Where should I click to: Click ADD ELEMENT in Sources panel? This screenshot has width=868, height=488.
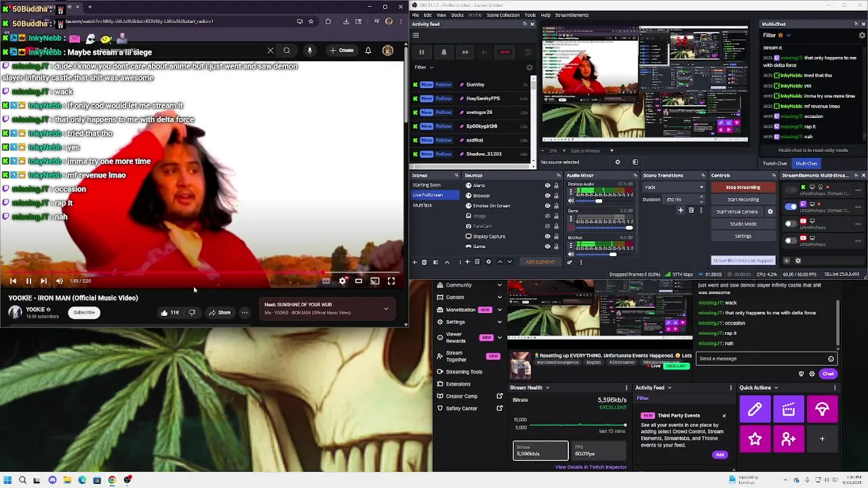point(540,262)
